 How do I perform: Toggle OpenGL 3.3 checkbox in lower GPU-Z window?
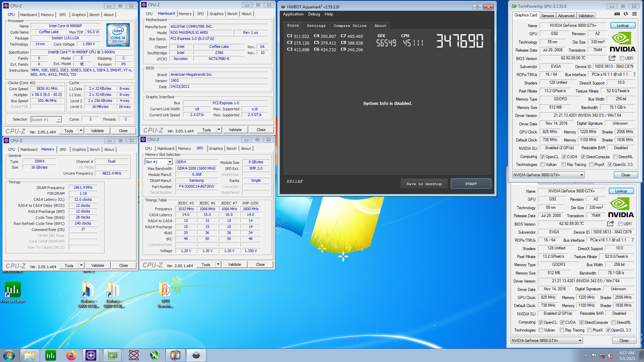coord(608,330)
